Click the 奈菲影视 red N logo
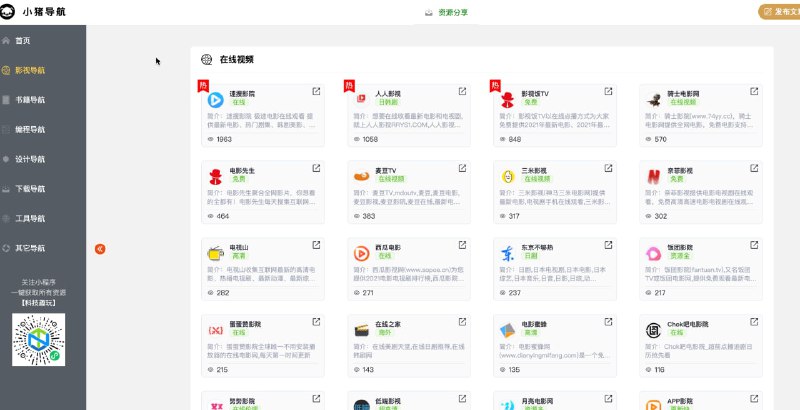Viewport: 800px width, 410px height. point(653,176)
